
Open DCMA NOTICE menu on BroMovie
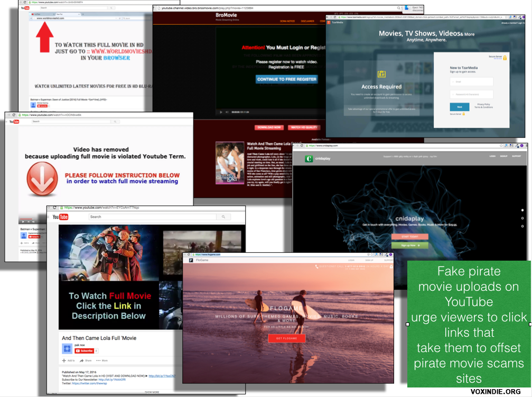point(287,21)
